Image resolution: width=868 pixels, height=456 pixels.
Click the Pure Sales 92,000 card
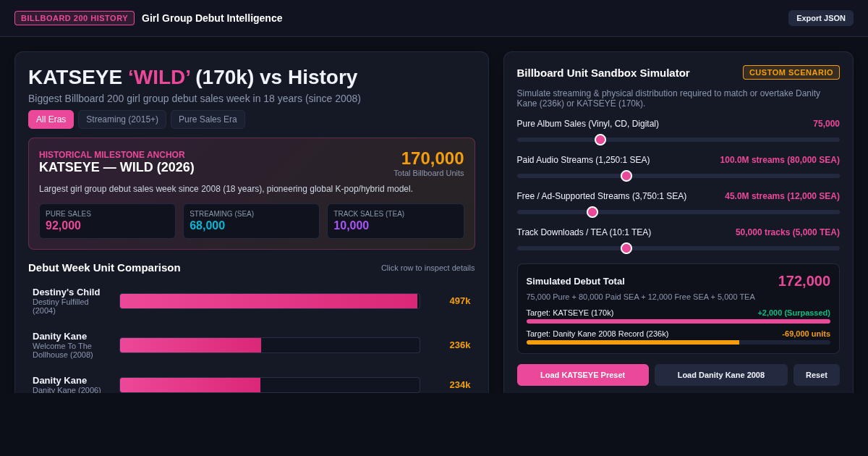[107, 221]
